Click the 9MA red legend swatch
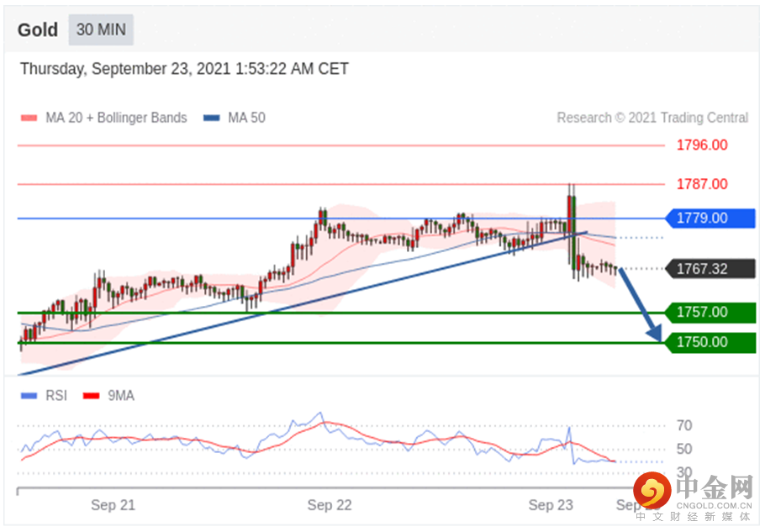Screen dimensions: 765x532 click(92, 396)
